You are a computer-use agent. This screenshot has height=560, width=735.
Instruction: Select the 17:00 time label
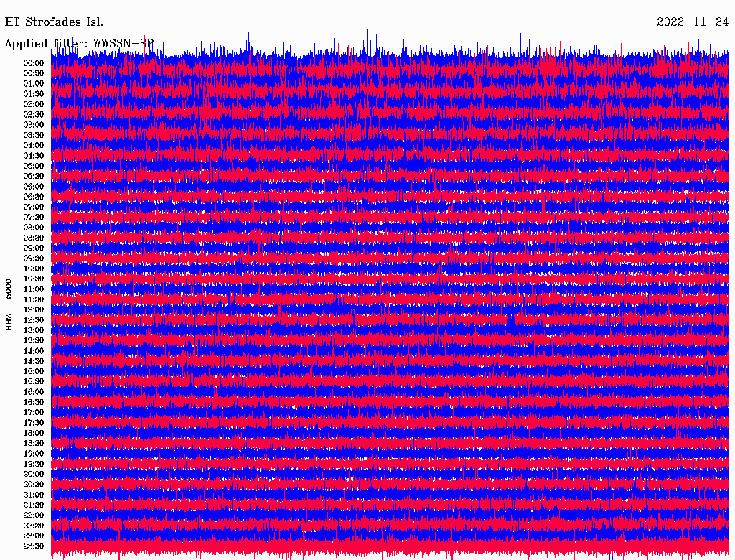click(34, 413)
